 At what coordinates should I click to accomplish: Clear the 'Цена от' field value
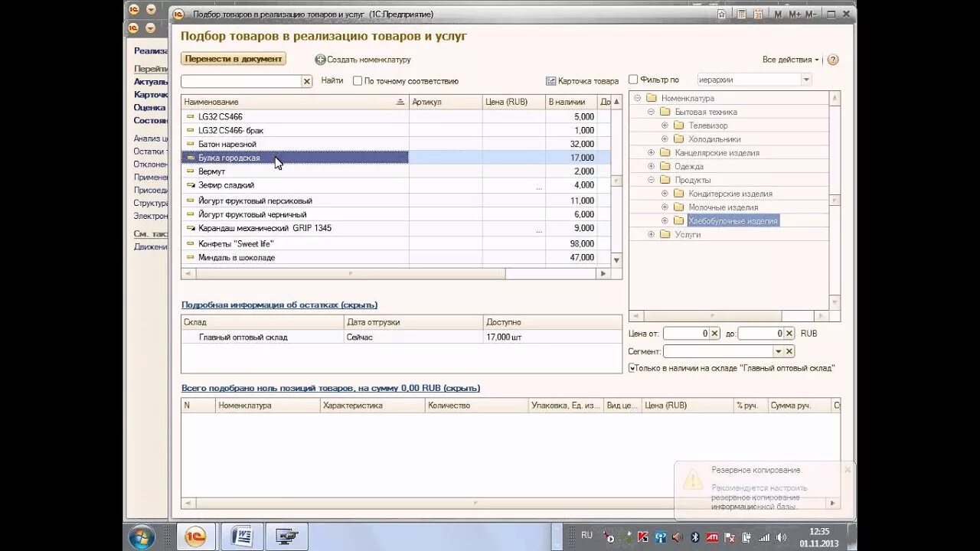pos(714,334)
